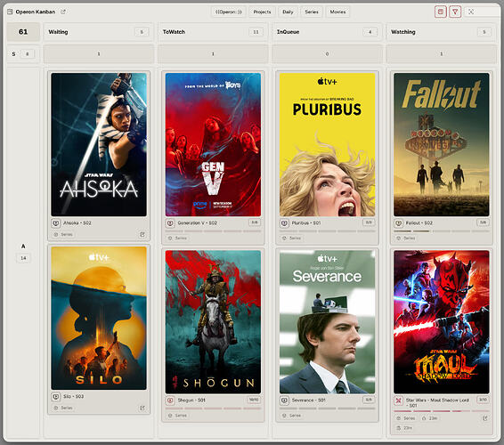
Task: Click the Series tag on Severance card
Action: (x=292, y=416)
